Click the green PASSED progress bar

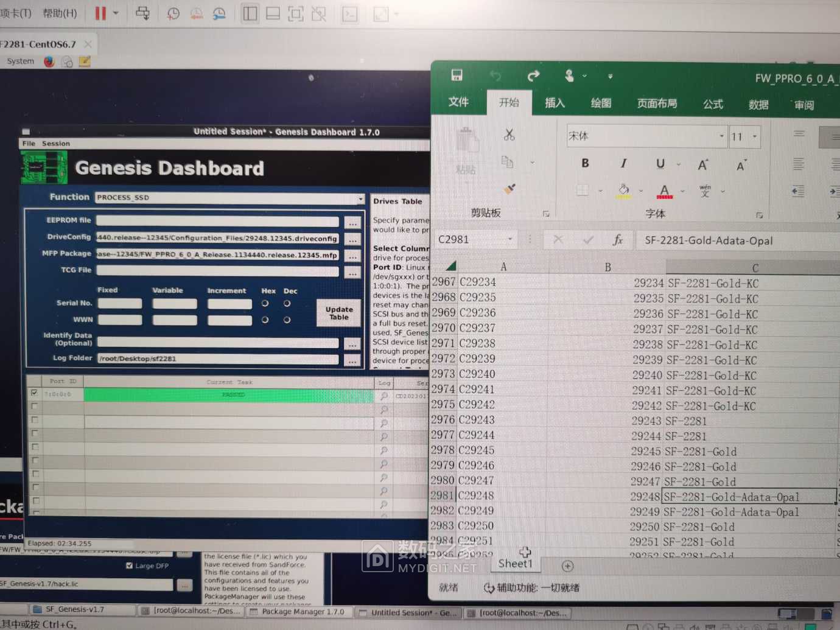click(229, 395)
